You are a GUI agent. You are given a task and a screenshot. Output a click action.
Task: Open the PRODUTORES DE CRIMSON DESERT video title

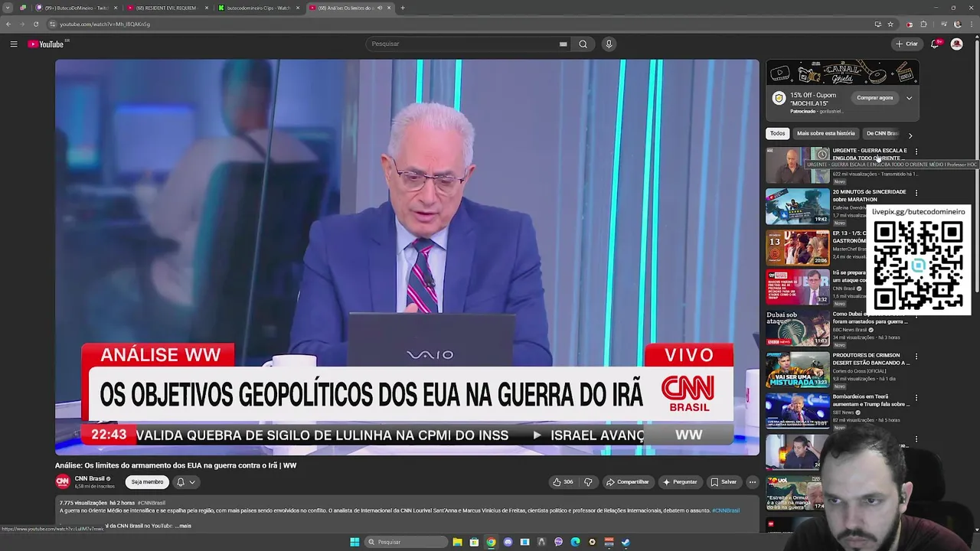click(x=871, y=359)
